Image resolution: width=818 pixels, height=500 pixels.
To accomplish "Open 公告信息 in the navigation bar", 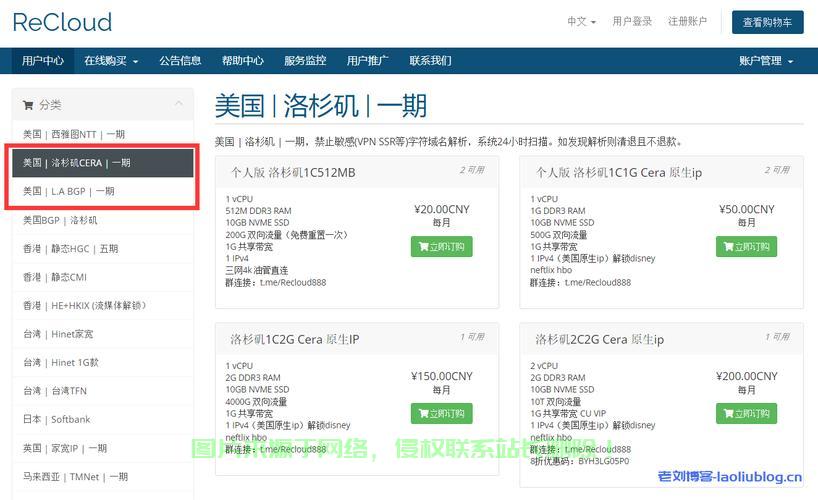I will [x=180, y=60].
